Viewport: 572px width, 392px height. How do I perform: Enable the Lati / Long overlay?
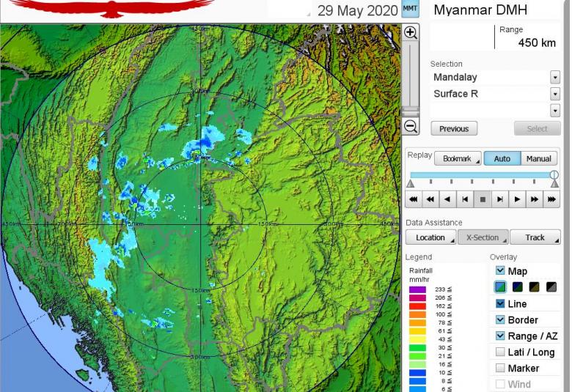coord(500,352)
